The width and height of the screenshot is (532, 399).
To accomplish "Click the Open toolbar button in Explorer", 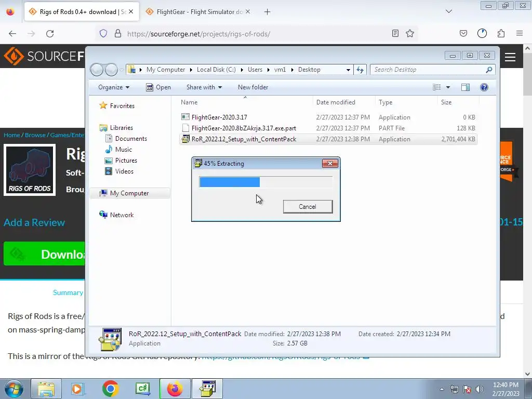I will tap(158, 87).
